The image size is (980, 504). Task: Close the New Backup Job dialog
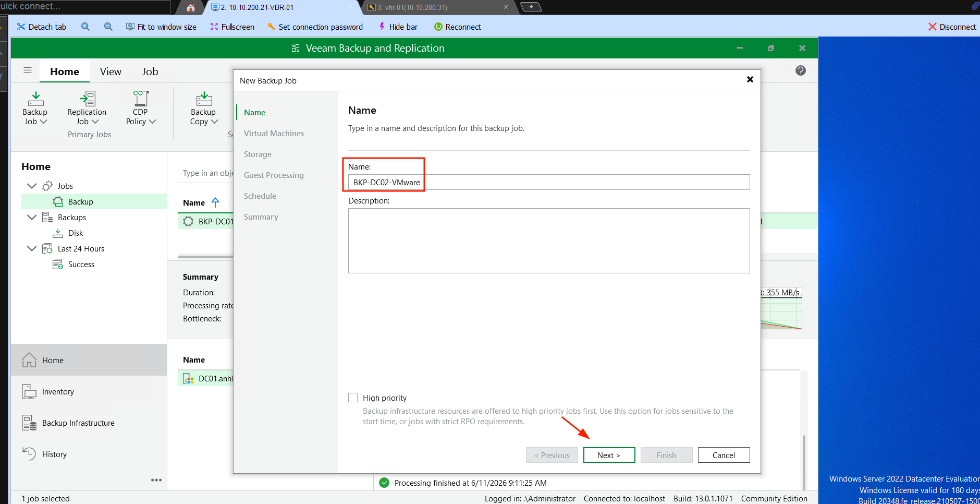tap(750, 79)
